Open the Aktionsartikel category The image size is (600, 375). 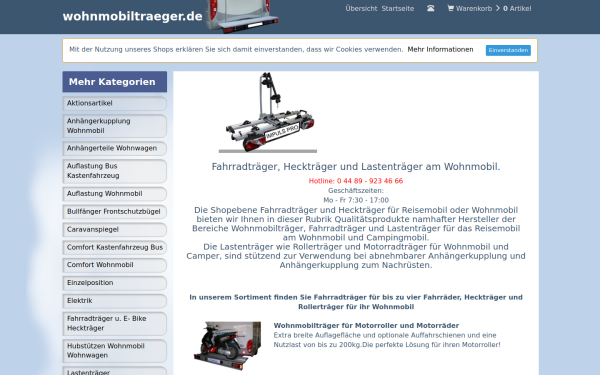coord(114,103)
